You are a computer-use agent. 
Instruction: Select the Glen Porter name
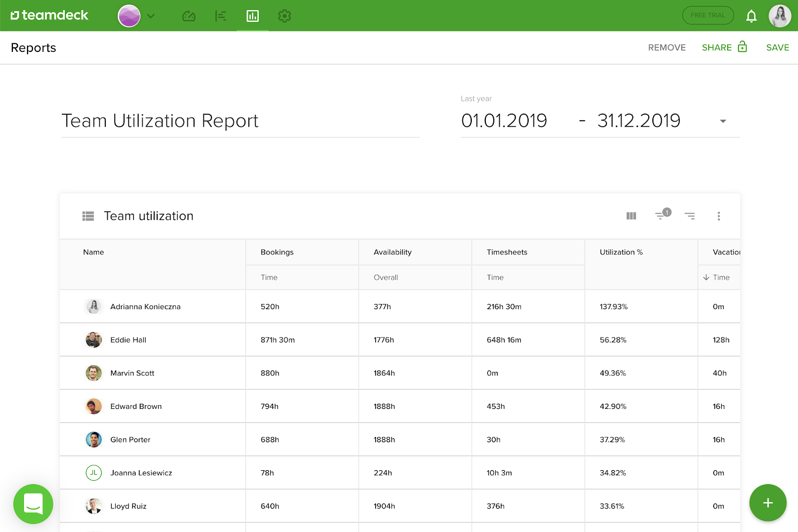tap(130, 440)
